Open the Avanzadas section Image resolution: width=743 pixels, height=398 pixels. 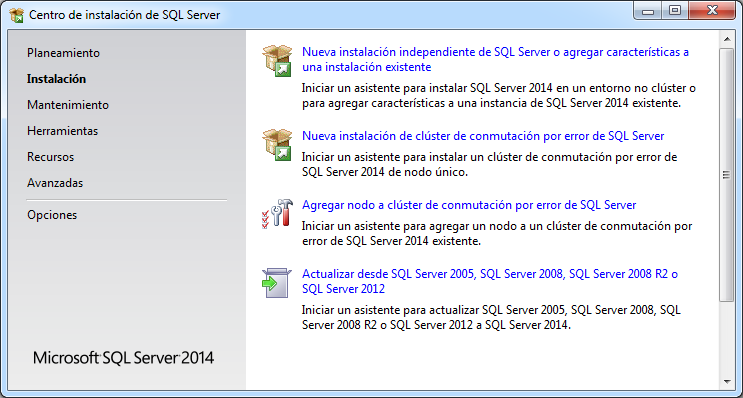pyautogui.click(x=55, y=183)
